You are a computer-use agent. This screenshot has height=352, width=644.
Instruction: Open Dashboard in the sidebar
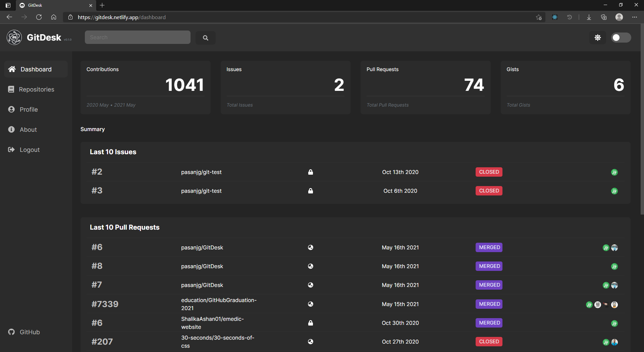(x=36, y=69)
